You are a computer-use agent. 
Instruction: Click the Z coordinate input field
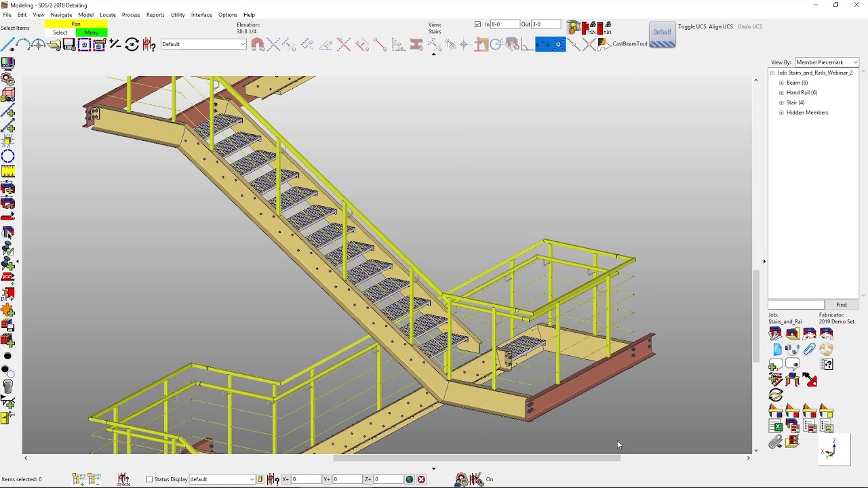point(388,479)
